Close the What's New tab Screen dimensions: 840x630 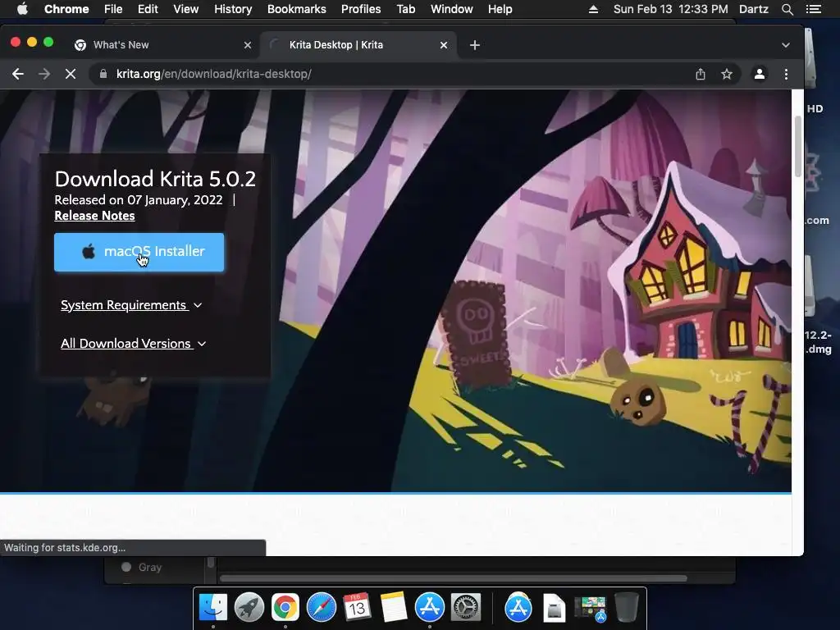248,45
